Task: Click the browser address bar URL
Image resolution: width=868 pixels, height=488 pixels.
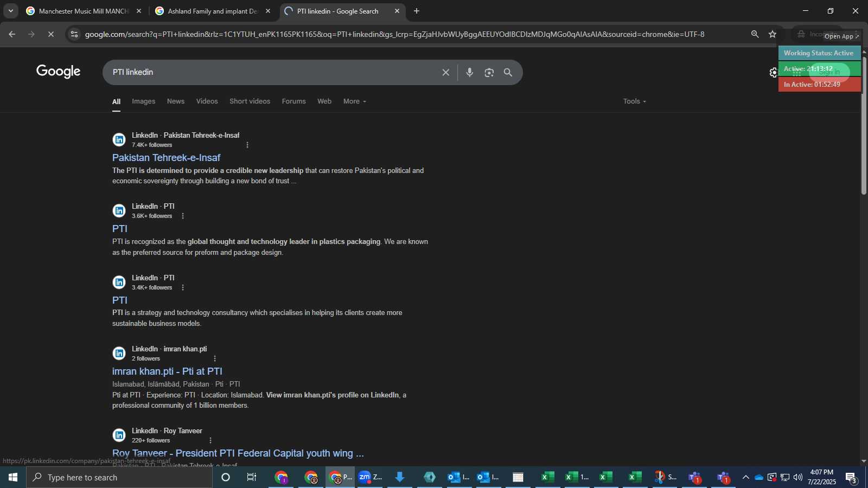Action: pyautogui.click(x=394, y=34)
